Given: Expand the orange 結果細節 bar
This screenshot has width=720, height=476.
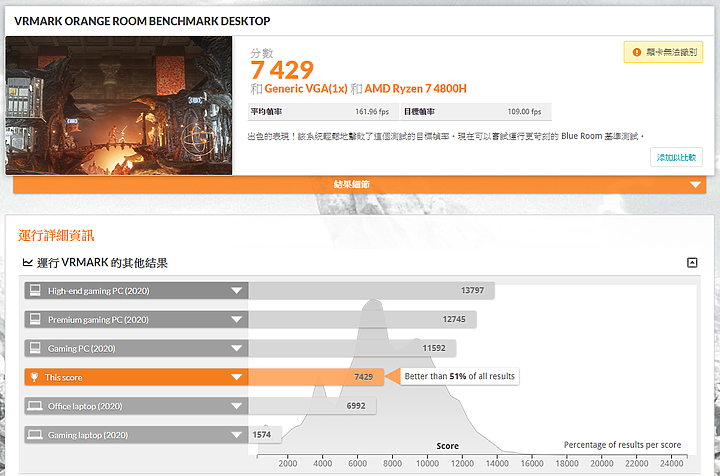Looking at the screenshot, I should (x=360, y=185).
